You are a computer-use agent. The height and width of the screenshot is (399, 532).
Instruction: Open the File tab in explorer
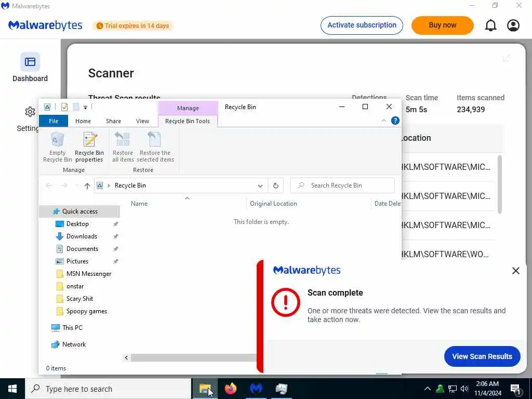54,121
